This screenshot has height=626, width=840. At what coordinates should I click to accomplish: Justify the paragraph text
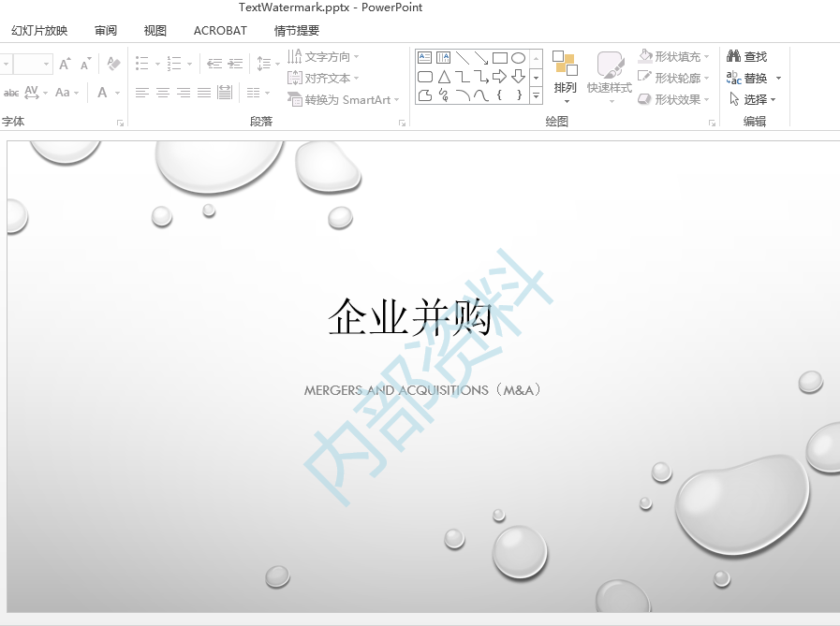[204, 94]
